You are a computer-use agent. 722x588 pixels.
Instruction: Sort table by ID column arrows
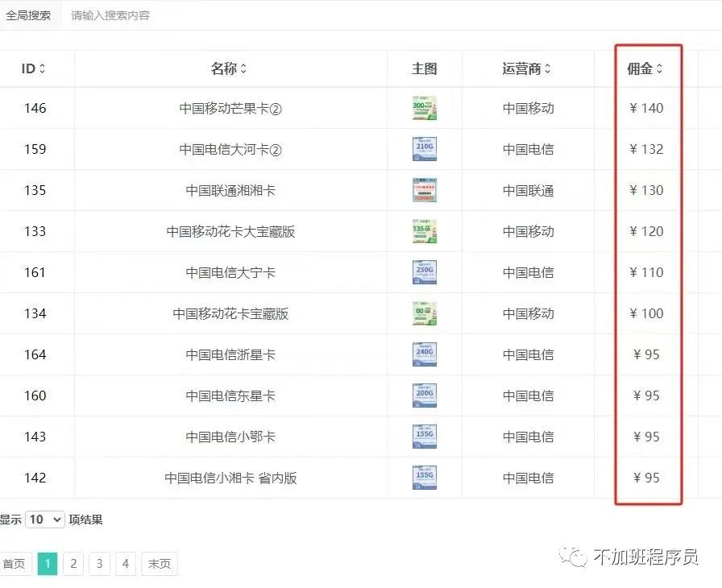pyautogui.click(x=43, y=68)
